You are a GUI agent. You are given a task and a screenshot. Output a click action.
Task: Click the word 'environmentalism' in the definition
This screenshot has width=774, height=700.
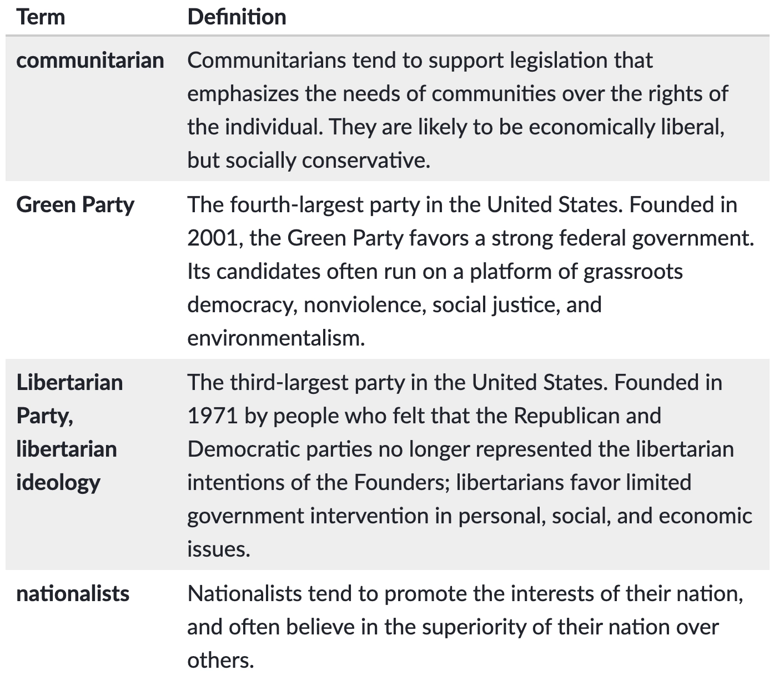click(275, 338)
